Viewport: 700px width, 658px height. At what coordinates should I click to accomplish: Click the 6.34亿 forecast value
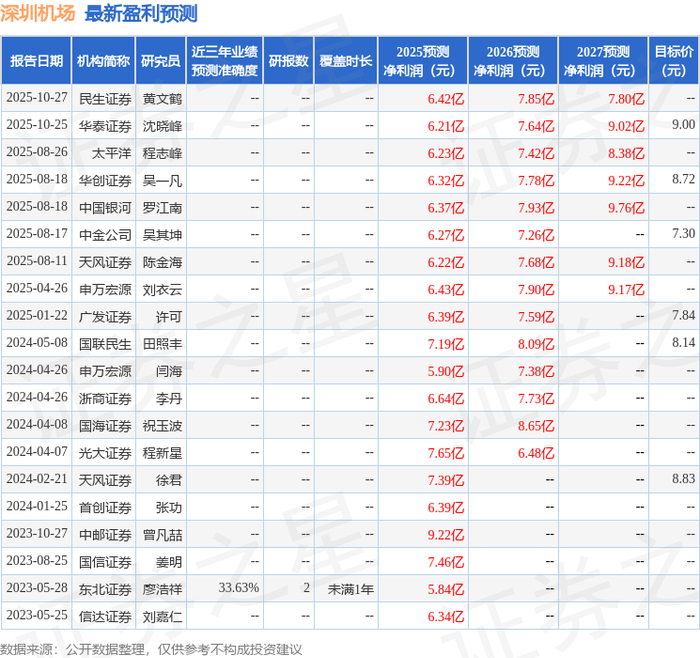pyautogui.click(x=446, y=616)
